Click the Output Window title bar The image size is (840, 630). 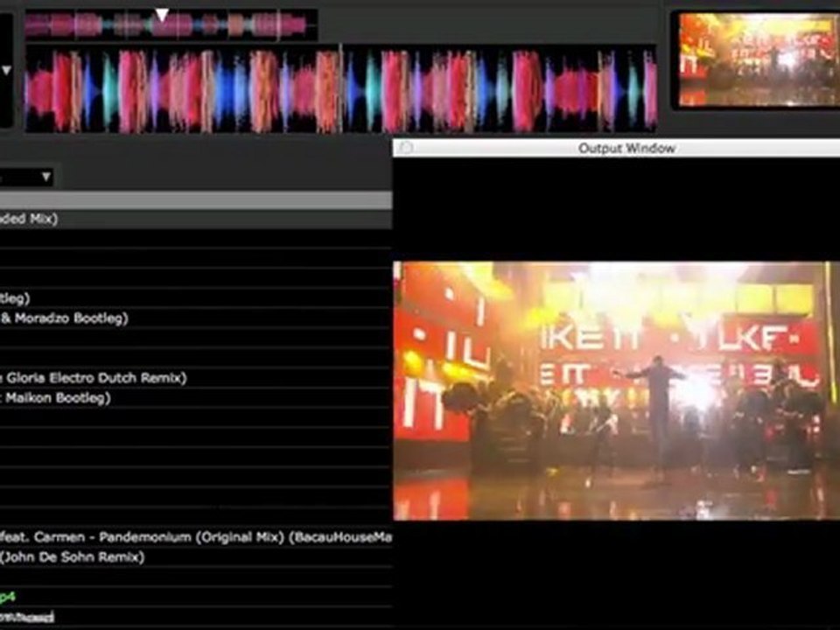pyautogui.click(x=616, y=149)
